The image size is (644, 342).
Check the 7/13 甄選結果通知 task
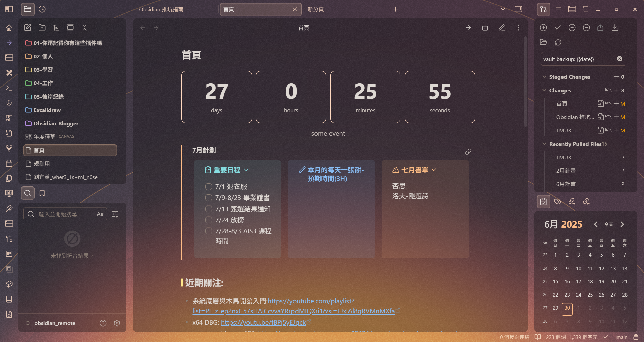[x=209, y=209]
